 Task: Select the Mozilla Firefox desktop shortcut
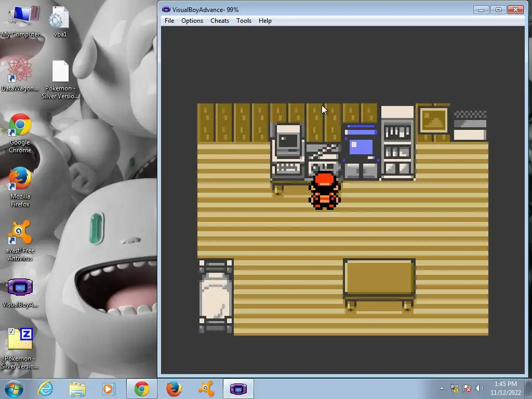pyautogui.click(x=20, y=187)
